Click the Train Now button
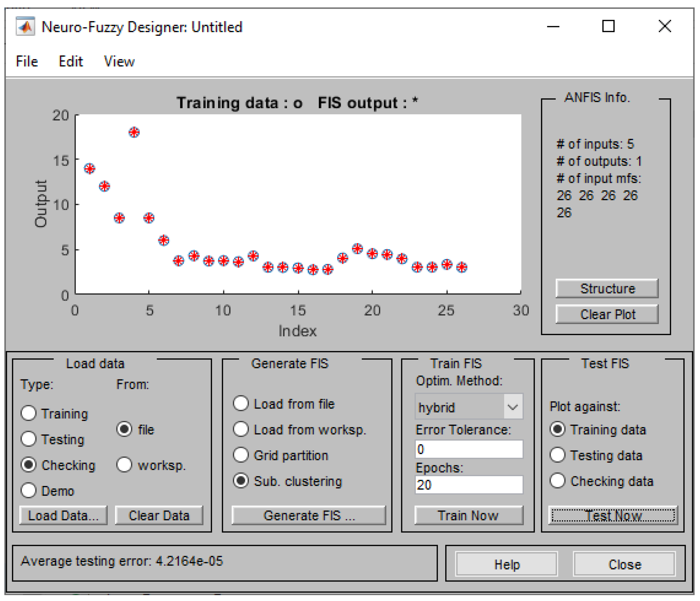Screen dimensions: 700x601 click(469, 515)
